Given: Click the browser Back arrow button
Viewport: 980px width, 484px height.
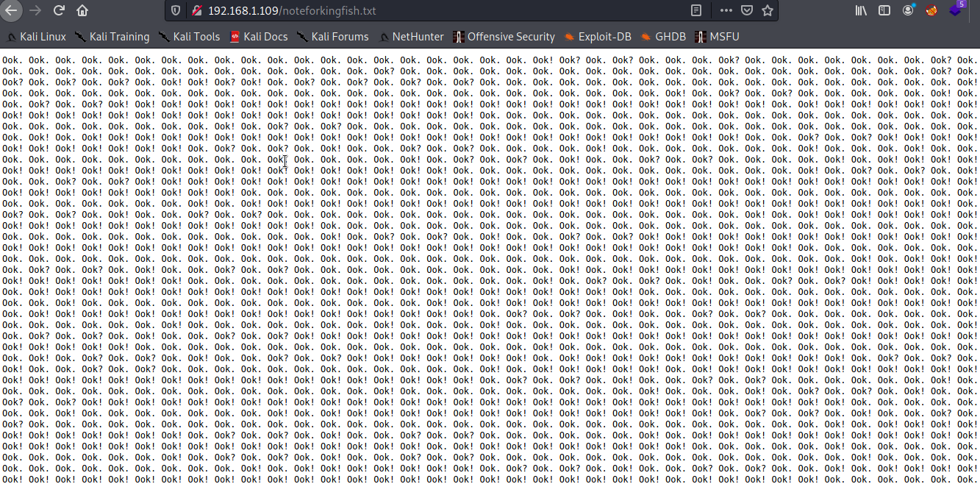Looking at the screenshot, I should click(11, 11).
